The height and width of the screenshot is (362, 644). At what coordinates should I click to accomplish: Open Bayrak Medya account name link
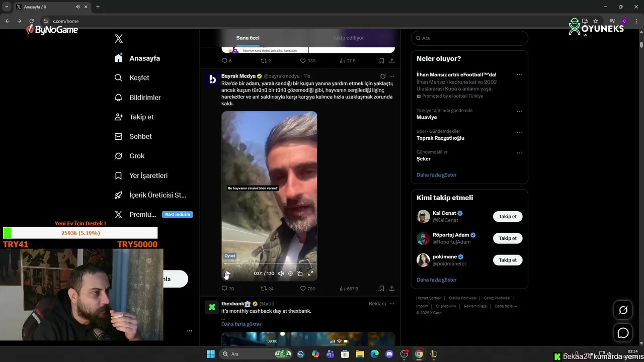pyautogui.click(x=238, y=76)
